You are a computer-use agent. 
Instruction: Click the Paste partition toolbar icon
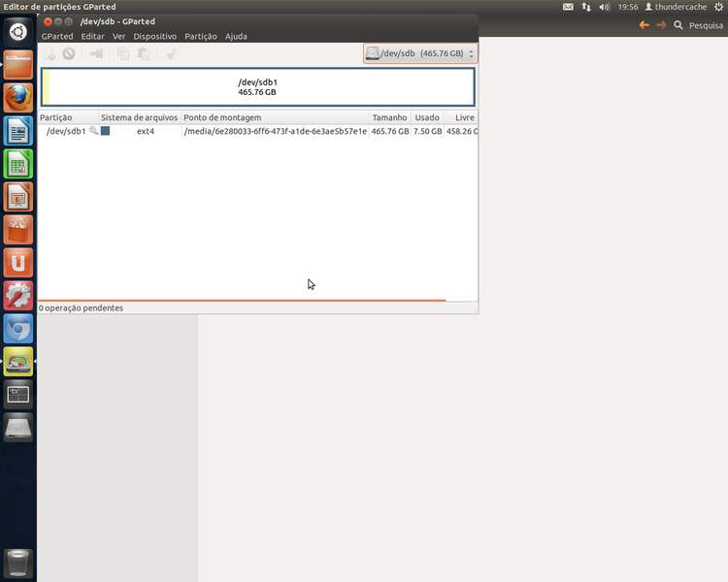tap(144, 54)
